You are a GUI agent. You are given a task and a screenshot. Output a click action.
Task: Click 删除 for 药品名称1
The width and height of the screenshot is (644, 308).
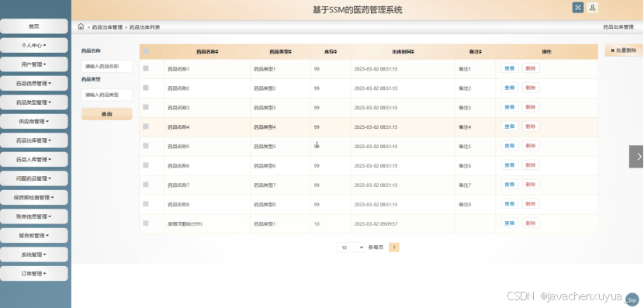tap(531, 68)
